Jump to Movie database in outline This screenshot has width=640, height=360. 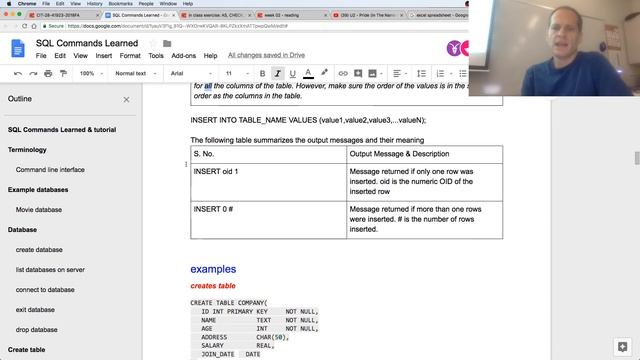point(39,210)
